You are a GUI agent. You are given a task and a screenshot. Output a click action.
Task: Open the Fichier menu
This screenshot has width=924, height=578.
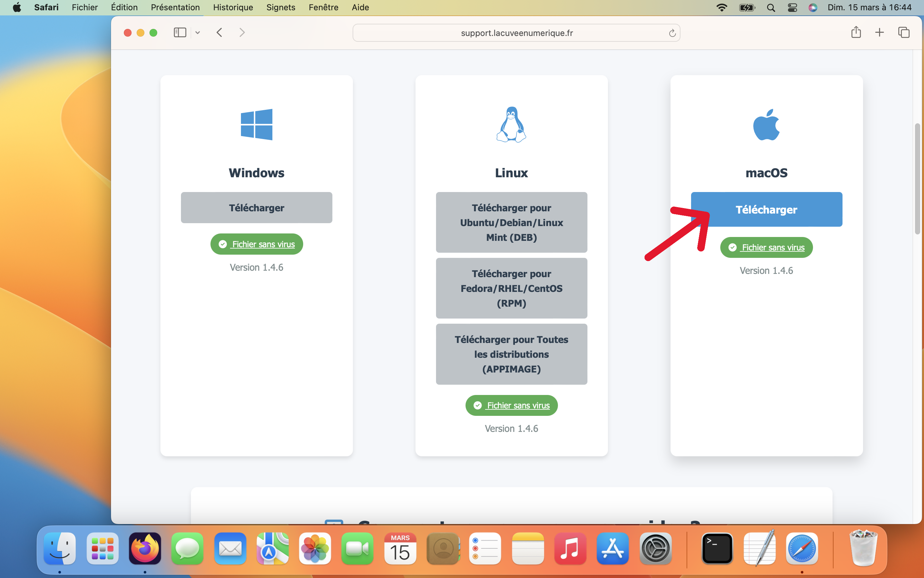(85, 7)
